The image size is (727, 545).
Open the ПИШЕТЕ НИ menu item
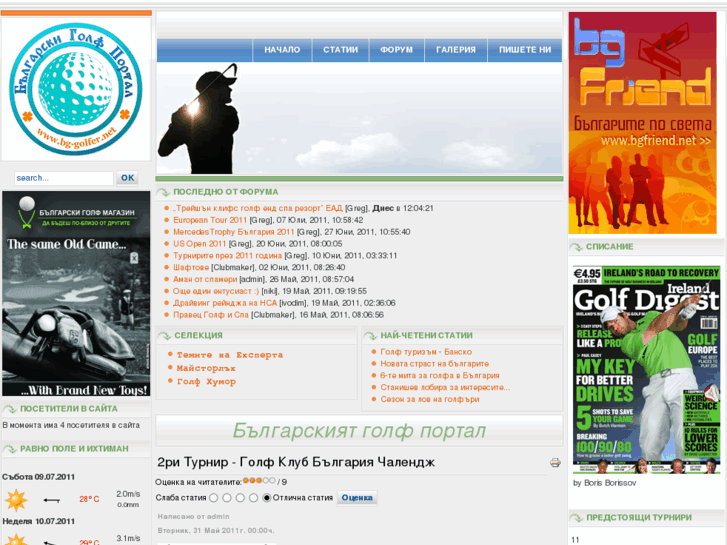click(525, 50)
